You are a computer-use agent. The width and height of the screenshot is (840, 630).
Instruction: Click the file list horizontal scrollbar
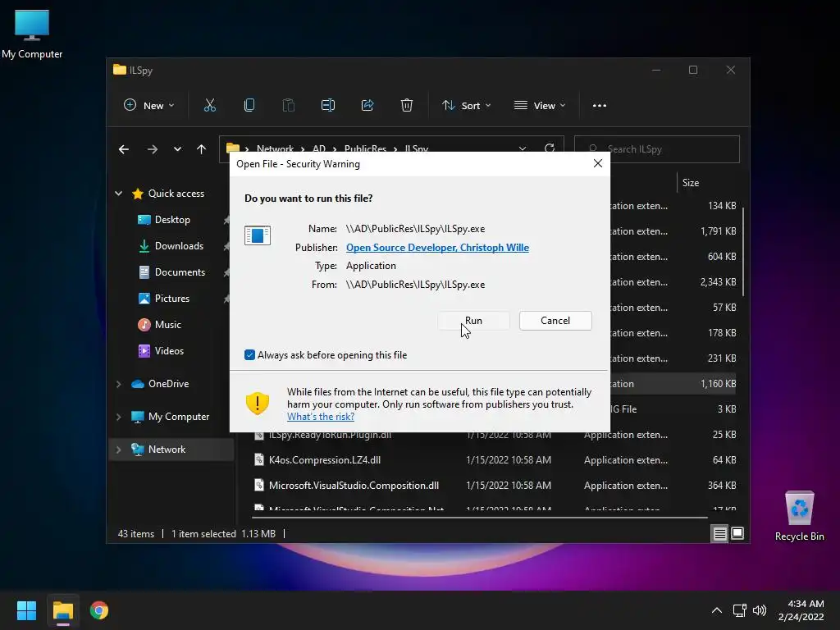479,518
